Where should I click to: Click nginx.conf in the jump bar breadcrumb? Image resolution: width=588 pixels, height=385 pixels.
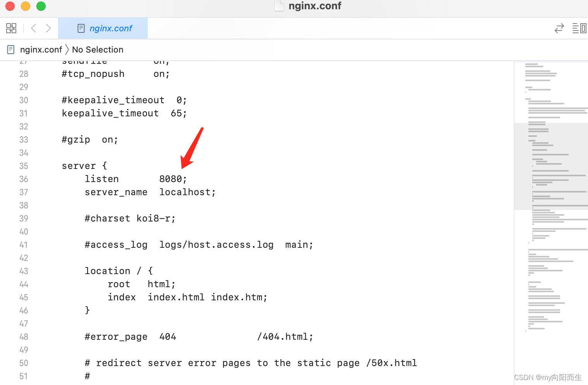(41, 49)
